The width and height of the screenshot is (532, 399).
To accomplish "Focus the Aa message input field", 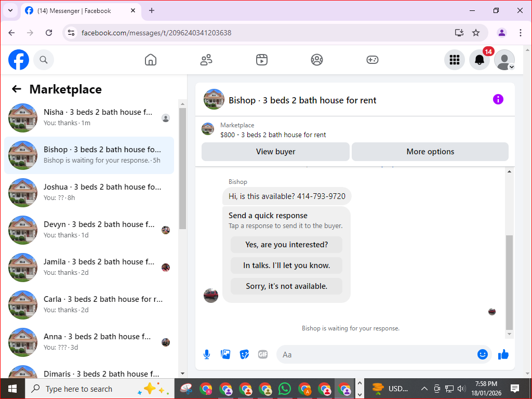I will click(x=376, y=354).
